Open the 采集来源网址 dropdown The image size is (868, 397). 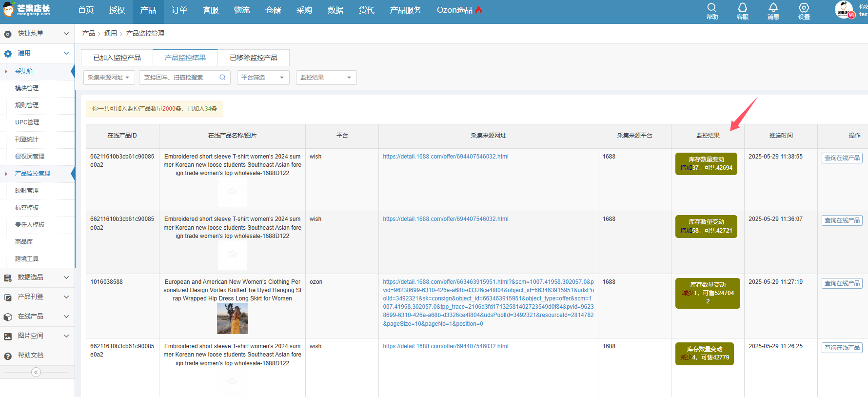tap(109, 78)
